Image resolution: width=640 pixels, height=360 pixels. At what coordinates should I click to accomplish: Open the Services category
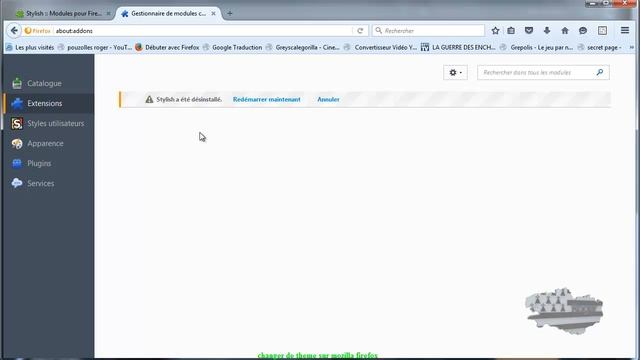click(48, 183)
